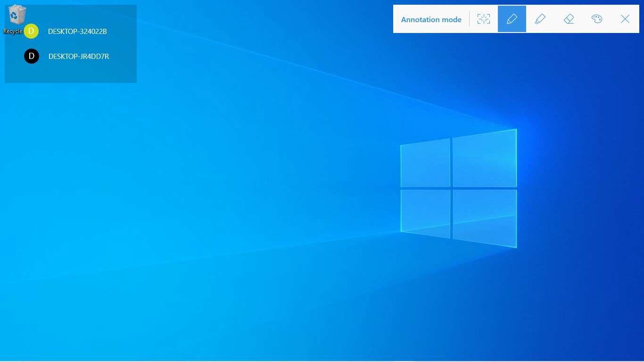The width and height of the screenshot is (644, 362).
Task: Click the bottom-right pane of Windows logo
Action: tap(485, 218)
